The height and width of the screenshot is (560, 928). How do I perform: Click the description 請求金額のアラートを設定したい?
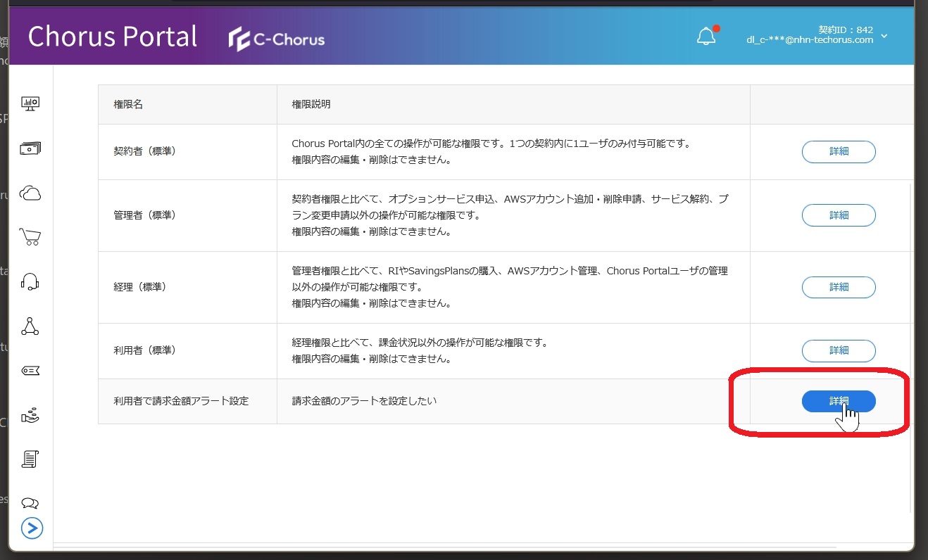[x=365, y=401]
